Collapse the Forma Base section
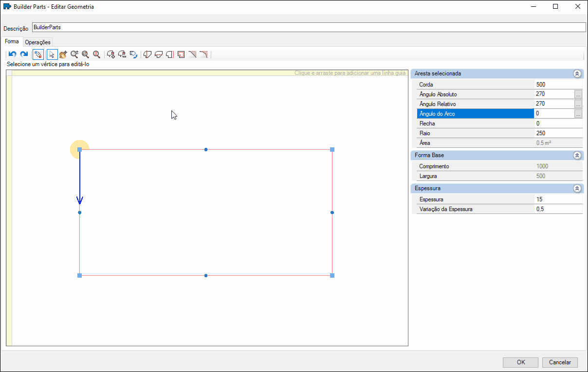This screenshot has width=588, height=372. pos(577,156)
